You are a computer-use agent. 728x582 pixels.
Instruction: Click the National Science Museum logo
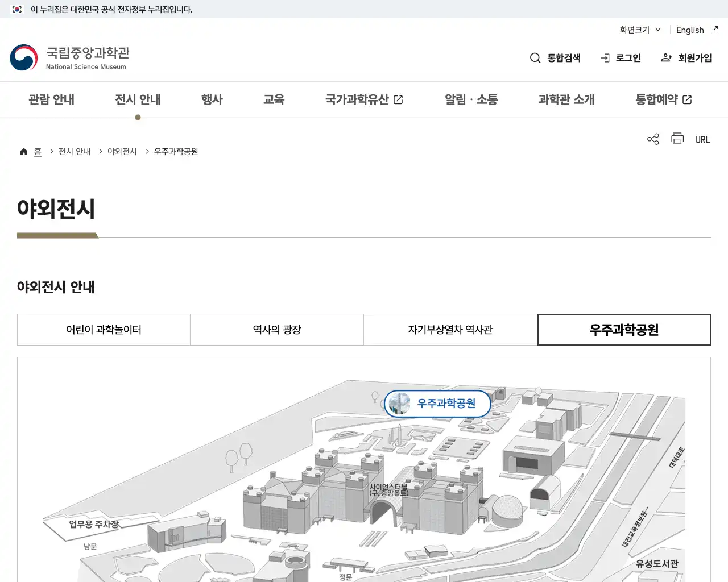click(x=69, y=57)
